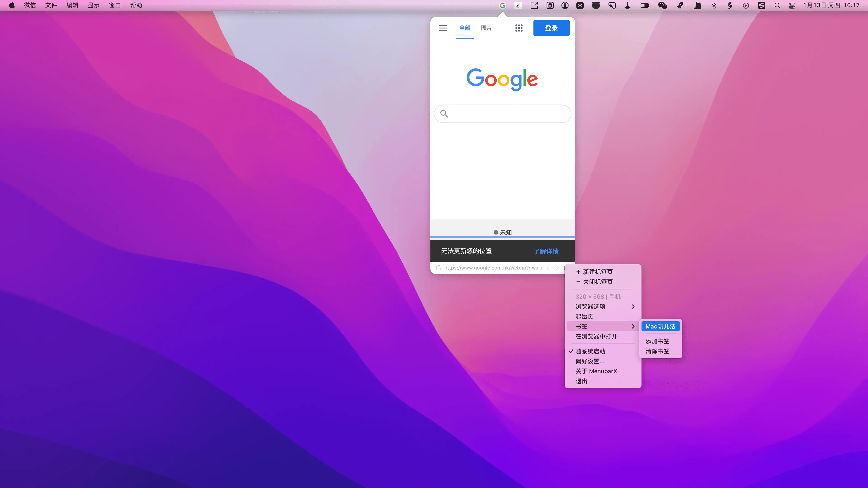
Task: Click the rocket icon in menu bar
Action: click(x=680, y=5)
